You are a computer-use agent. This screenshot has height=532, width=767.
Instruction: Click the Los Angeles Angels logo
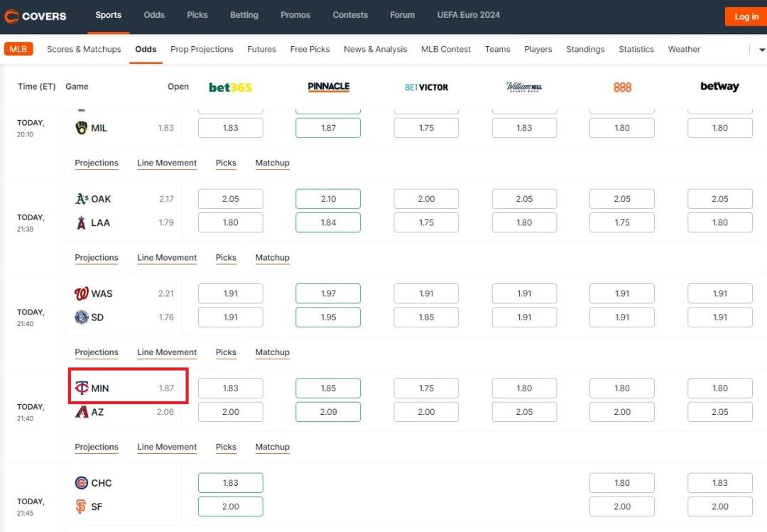tap(81, 223)
